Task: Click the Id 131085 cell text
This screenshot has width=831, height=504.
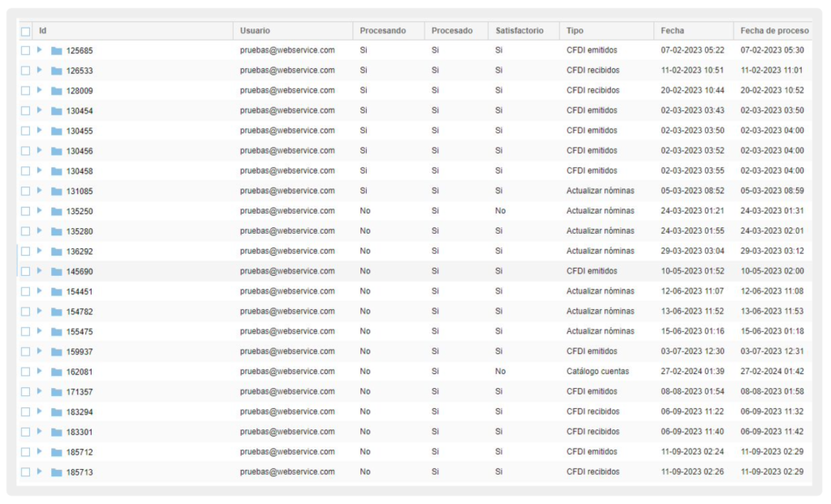Action: click(80, 192)
